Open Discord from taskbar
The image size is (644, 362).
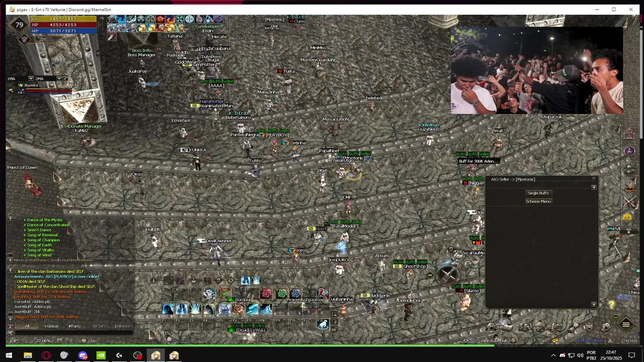[x=83, y=355]
